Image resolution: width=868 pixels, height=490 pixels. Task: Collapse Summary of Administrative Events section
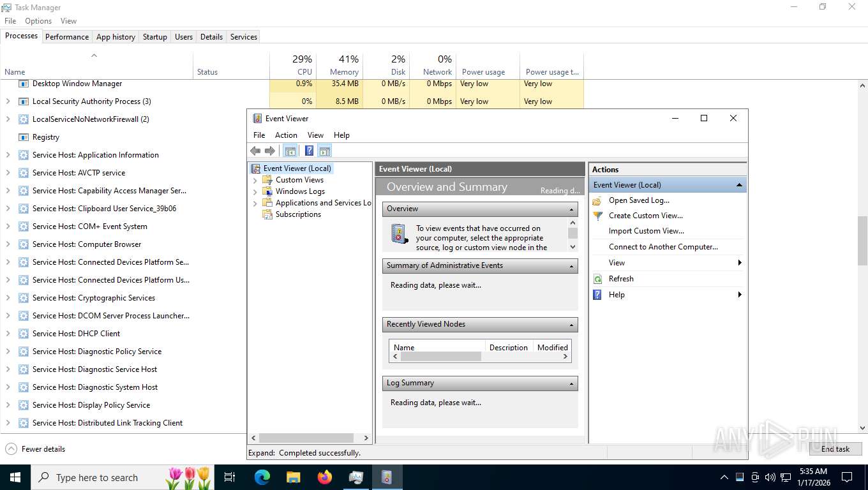coord(571,266)
